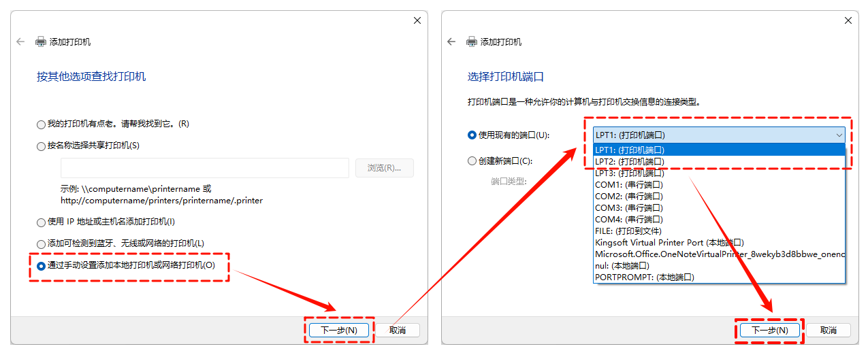Click the shared printer name text field
This screenshot has width=868, height=355.
205,168
